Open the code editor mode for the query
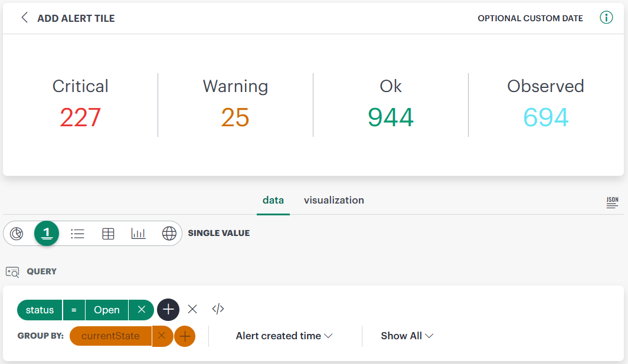 pyautogui.click(x=217, y=309)
